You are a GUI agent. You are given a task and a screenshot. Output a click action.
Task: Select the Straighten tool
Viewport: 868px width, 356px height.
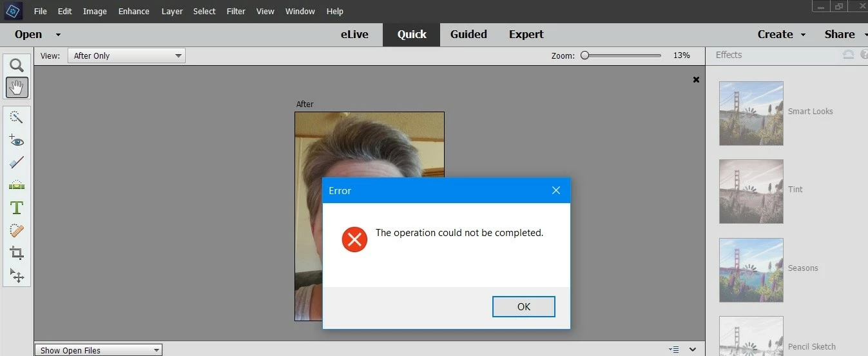(16, 185)
